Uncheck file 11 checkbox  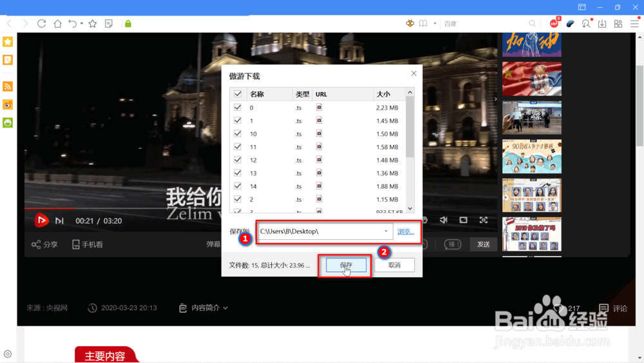[238, 147]
